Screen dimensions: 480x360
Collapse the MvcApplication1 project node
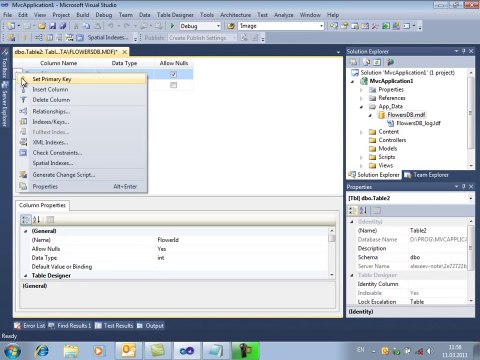click(352, 81)
